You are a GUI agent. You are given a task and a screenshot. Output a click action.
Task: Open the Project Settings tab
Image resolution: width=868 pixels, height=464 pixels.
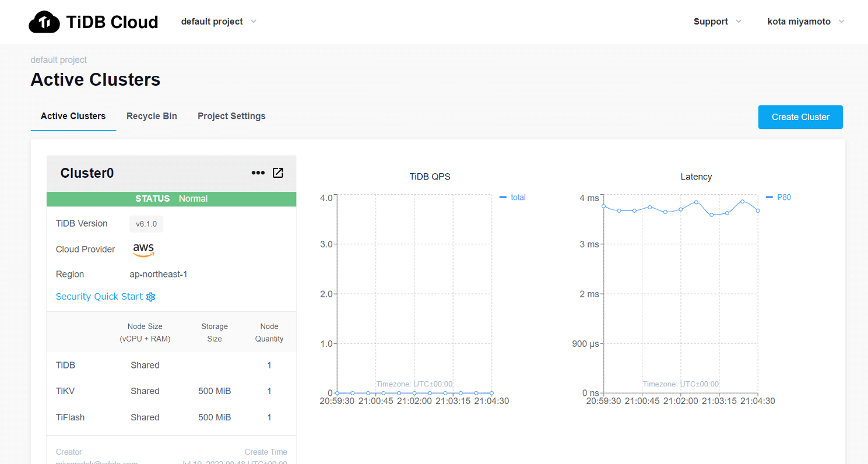coord(231,116)
